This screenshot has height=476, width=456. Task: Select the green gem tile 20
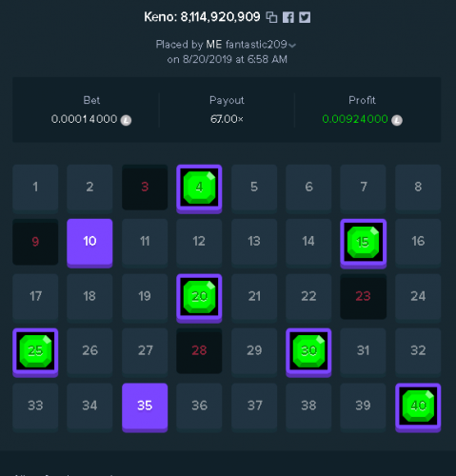[199, 298]
